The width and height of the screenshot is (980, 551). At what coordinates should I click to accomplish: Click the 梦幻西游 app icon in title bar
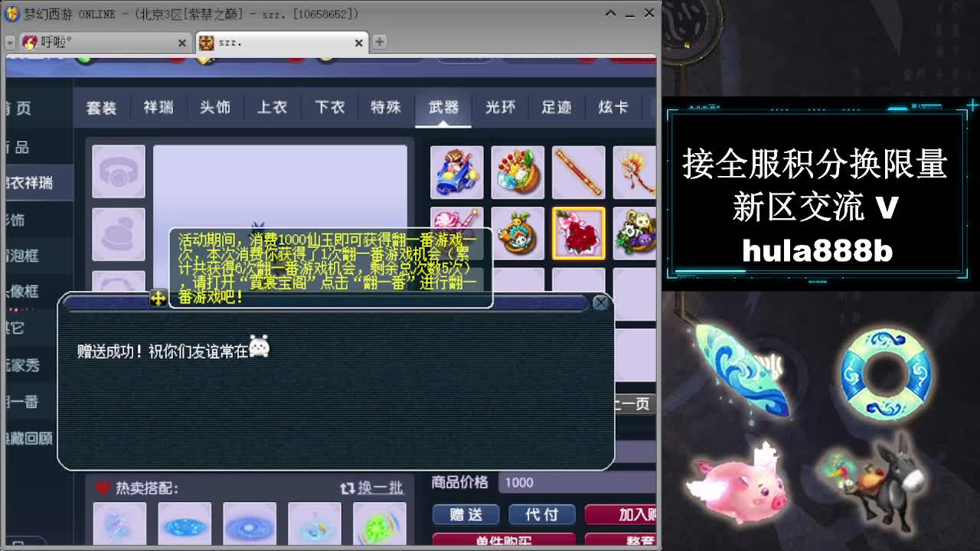click(x=12, y=13)
